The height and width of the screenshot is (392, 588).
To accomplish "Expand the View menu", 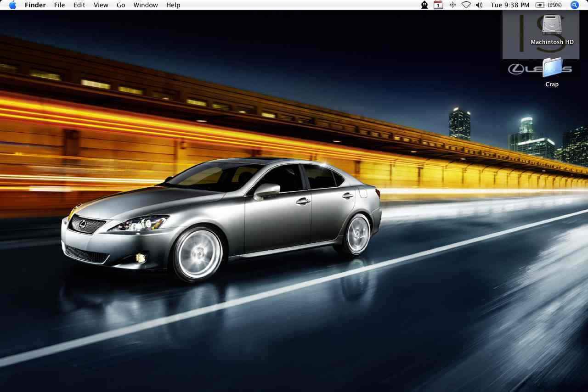I will [101, 5].
